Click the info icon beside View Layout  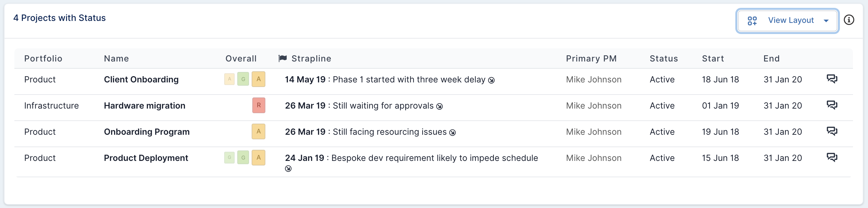tap(848, 20)
